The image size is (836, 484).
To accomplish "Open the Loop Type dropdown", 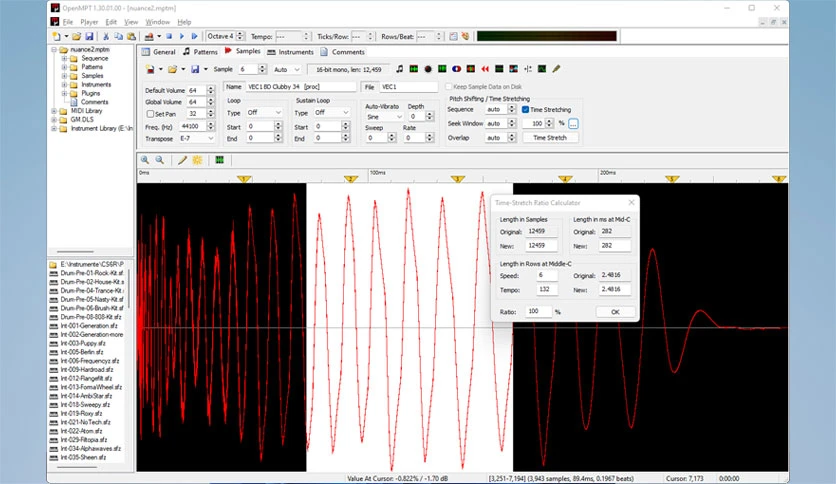I will [x=264, y=112].
